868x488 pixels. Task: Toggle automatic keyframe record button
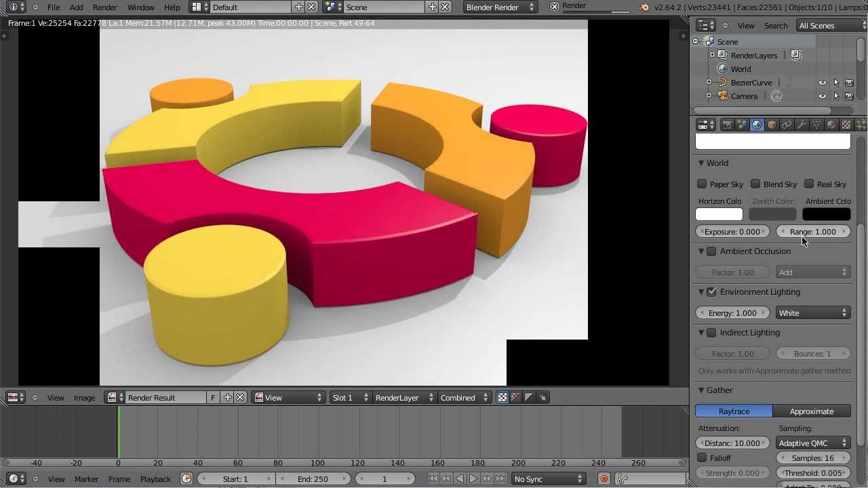604,479
